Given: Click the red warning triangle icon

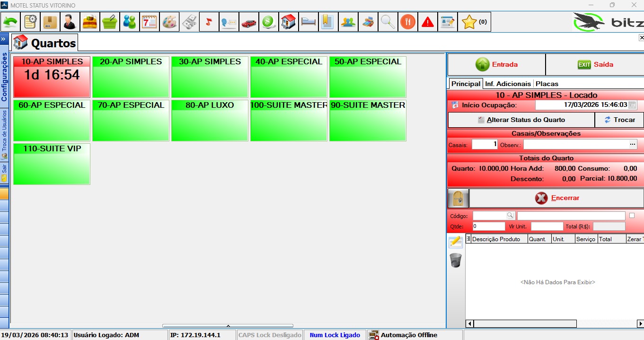Looking at the screenshot, I should (428, 22).
